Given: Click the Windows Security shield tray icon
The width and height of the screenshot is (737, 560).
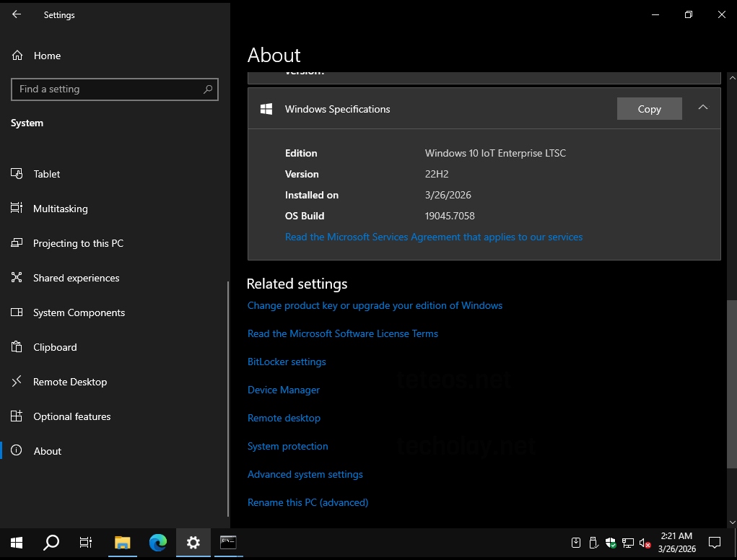Looking at the screenshot, I should coord(611,543).
